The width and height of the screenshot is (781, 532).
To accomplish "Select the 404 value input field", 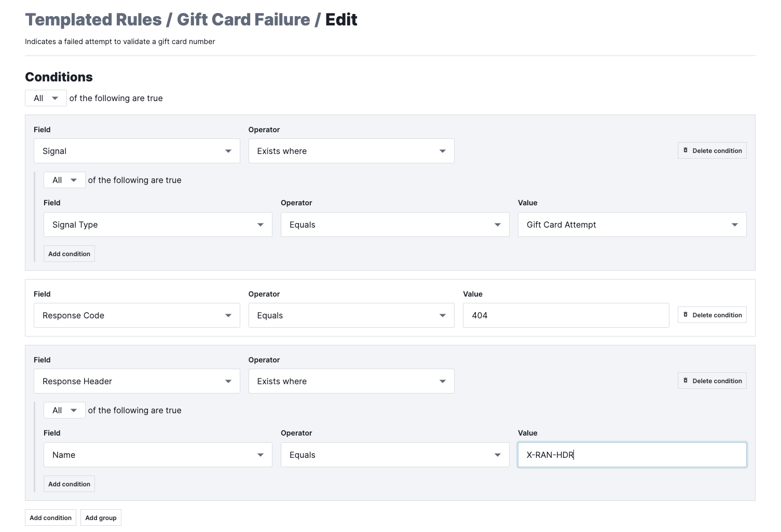I will 566,315.
